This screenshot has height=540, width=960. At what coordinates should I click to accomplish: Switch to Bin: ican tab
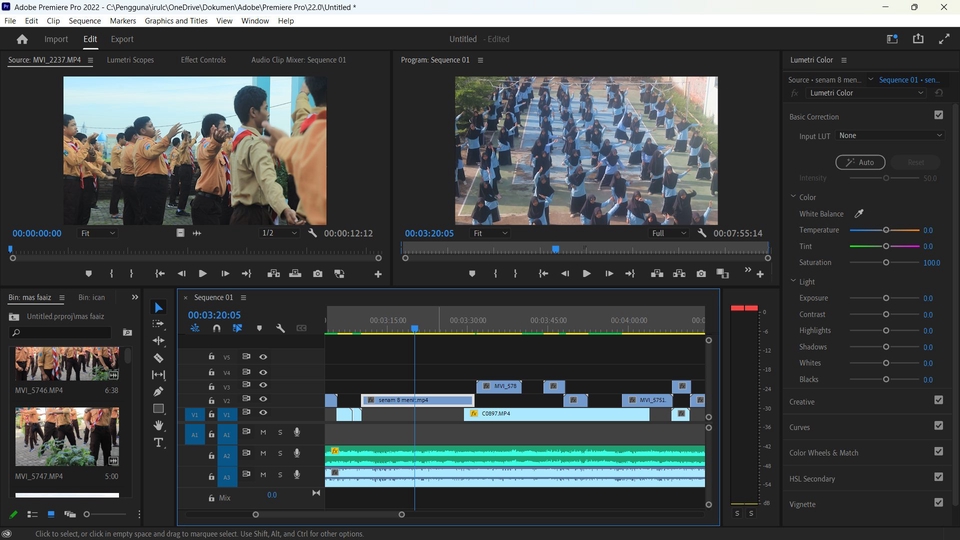(x=91, y=298)
